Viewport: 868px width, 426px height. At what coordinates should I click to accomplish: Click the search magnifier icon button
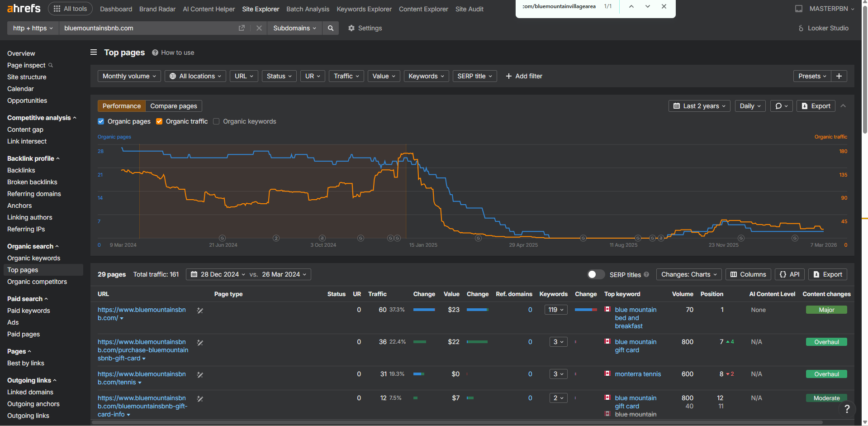[x=331, y=28]
